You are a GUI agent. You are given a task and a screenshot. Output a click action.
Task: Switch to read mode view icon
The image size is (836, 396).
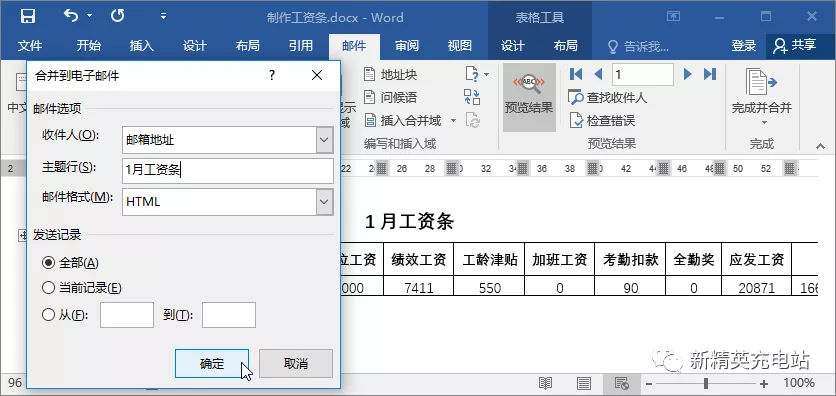pos(545,383)
